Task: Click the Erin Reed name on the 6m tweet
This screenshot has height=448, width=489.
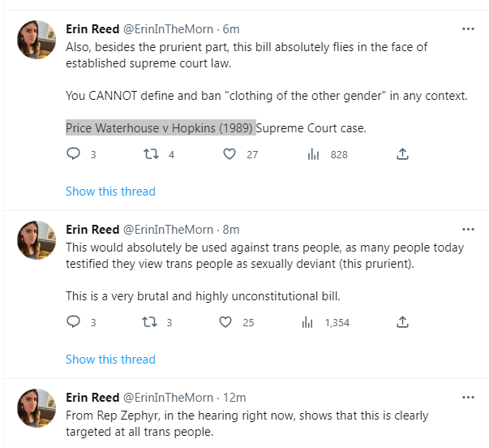Action: point(92,29)
